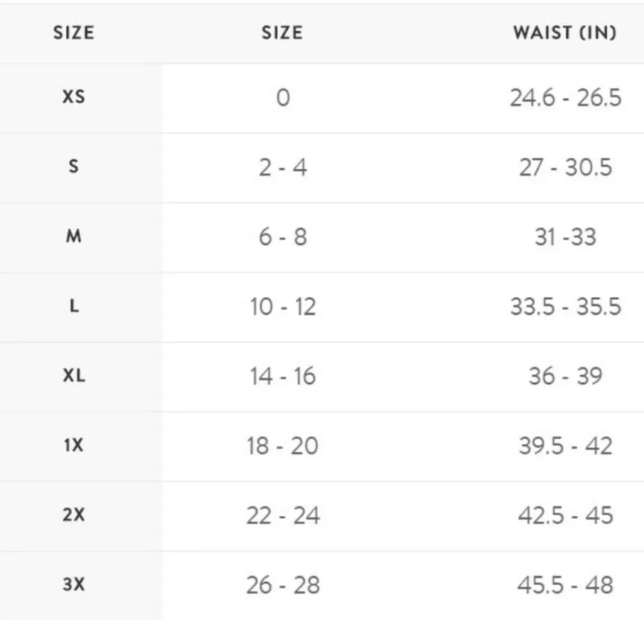Select the 10 - 12 size cell
The width and height of the screenshot is (644, 644).
pyautogui.click(x=283, y=307)
